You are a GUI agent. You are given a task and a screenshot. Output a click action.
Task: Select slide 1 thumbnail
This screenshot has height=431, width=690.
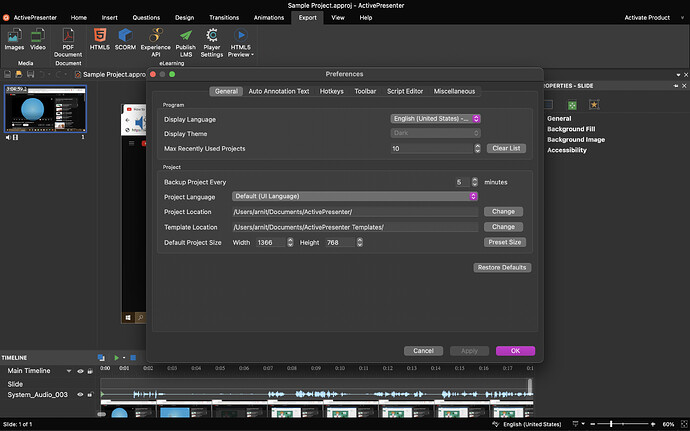[x=45, y=109]
